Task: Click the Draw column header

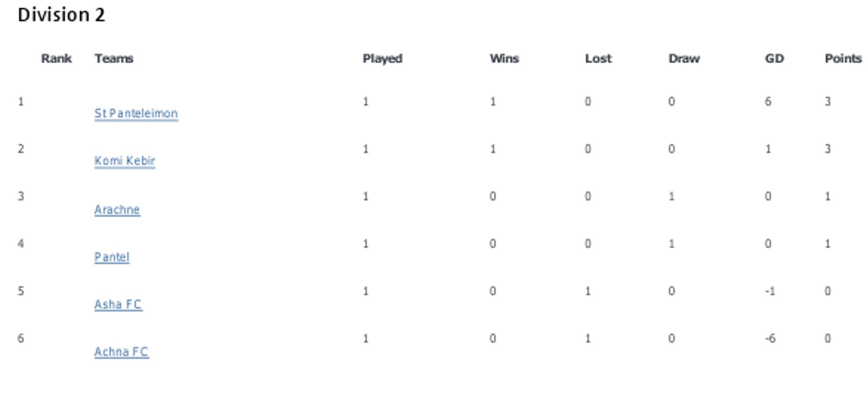Action: click(684, 59)
